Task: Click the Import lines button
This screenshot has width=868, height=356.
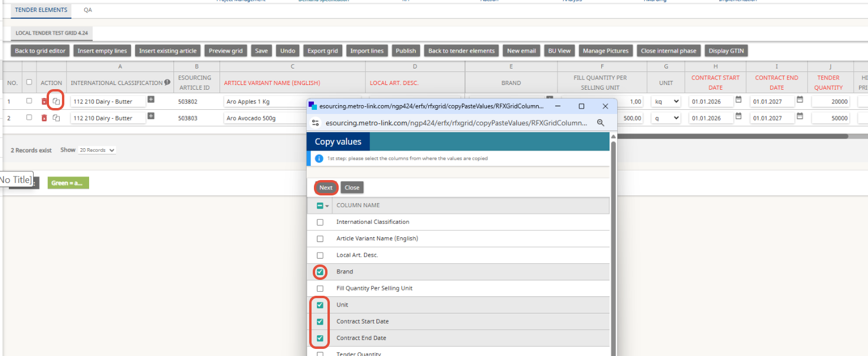Action: pos(367,51)
